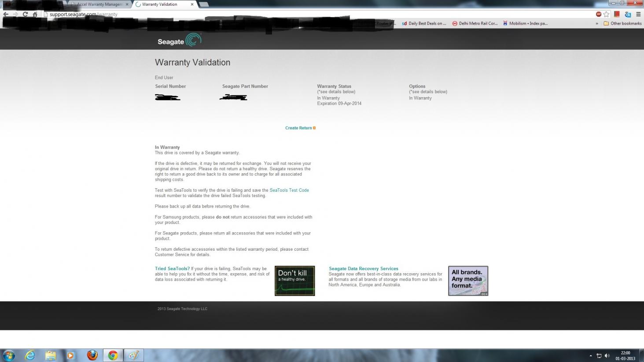Click the "Don't kill a healthy drive" banner
This screenshot has width=644, height=362.
click(x=294, y=281)
